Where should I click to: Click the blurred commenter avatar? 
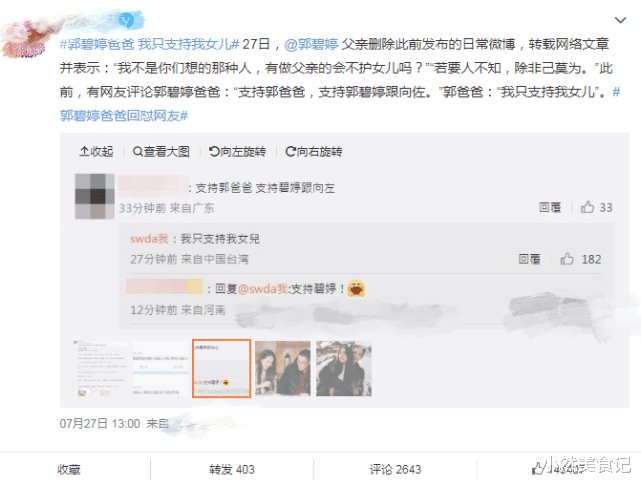[95, 196]
